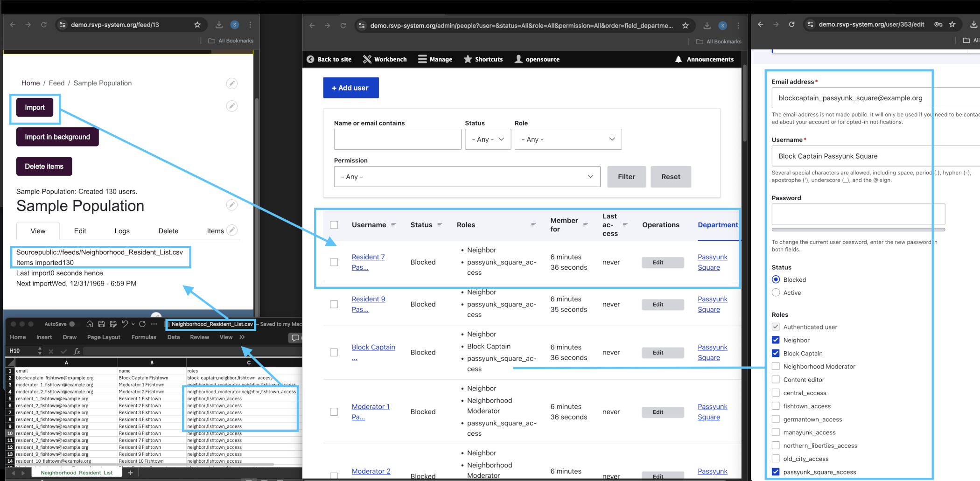Open the Excel quick access more options ellipsis
This screenshot has height=481, width=980.
click(x=154, y=324)
